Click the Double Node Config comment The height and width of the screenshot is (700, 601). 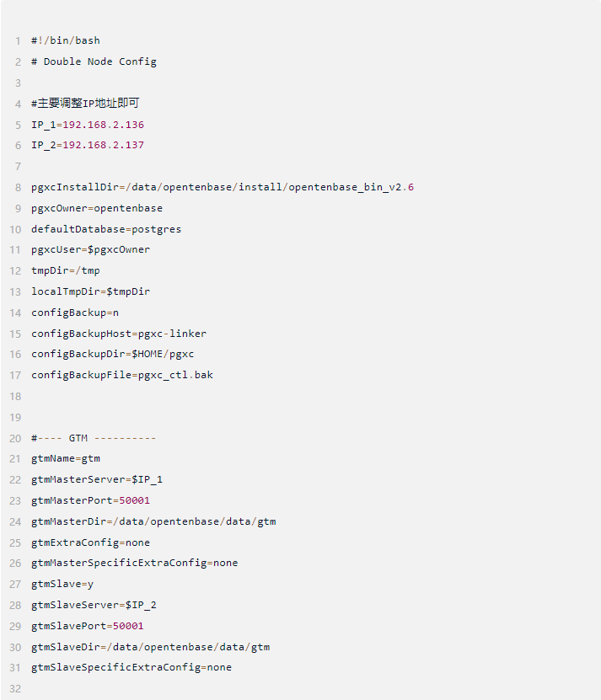point(94,61)
